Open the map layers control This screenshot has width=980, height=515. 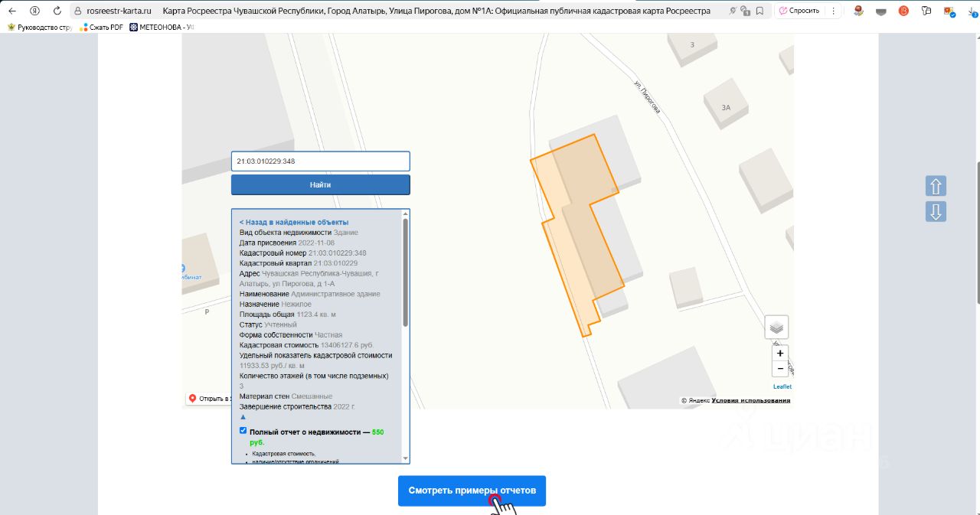776,327
